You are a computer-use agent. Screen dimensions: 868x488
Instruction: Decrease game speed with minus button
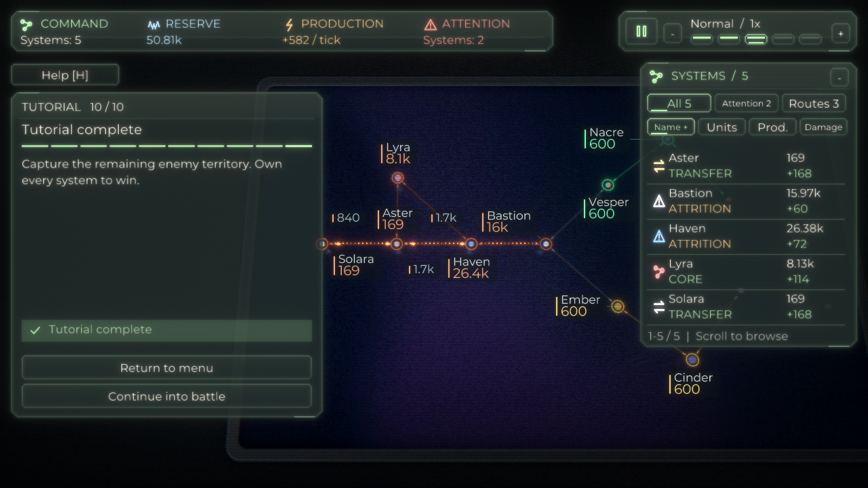(673, 33)
